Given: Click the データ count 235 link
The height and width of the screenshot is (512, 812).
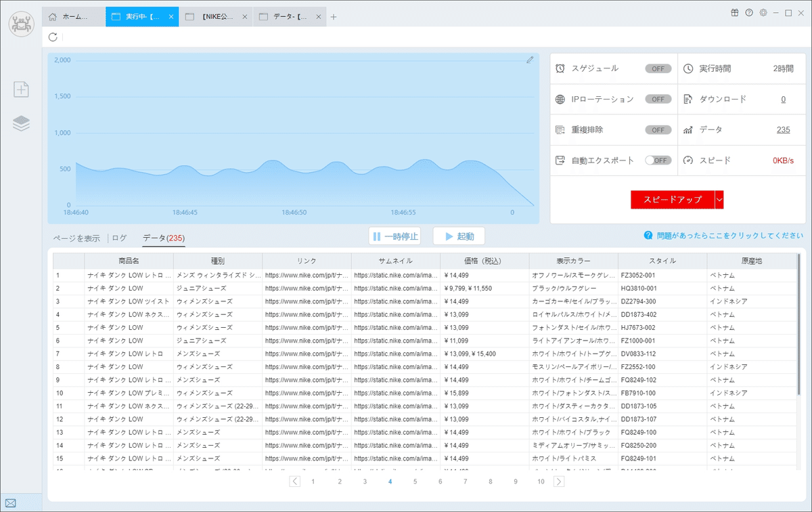Looking at the screenshot, I should click(x=784, y=129).
